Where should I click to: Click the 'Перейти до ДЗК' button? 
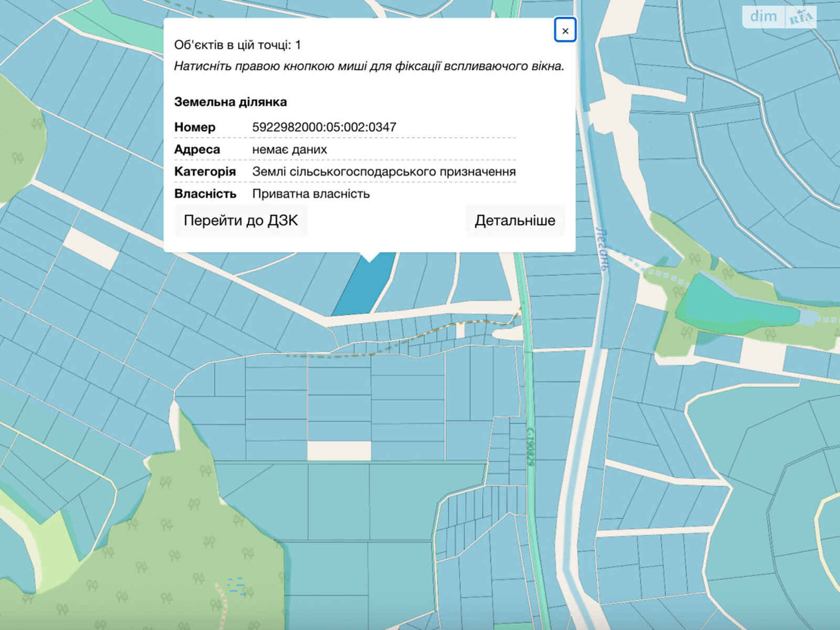240,220
